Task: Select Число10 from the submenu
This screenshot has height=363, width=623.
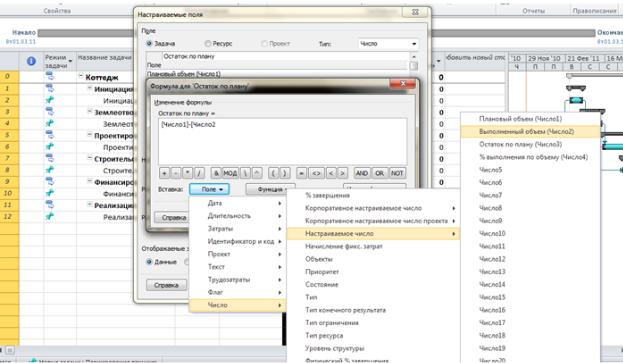Action: click(530, 233)
